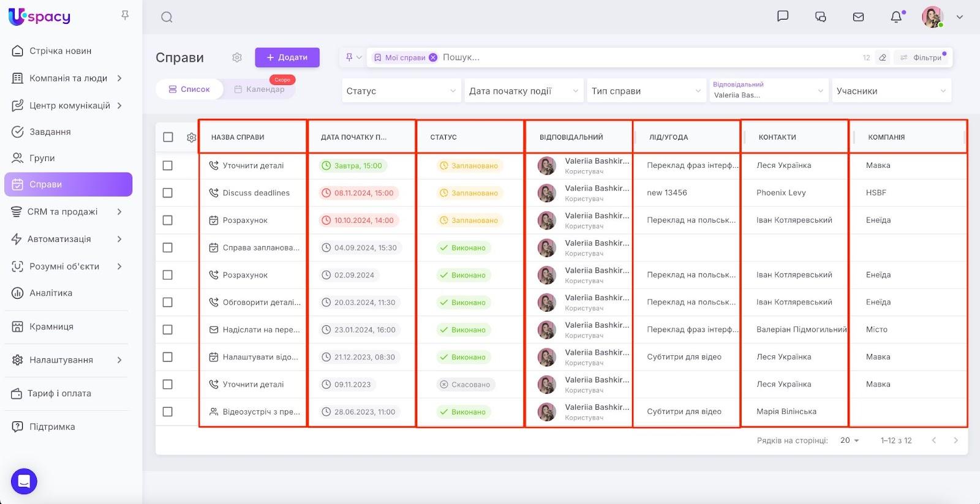980x504 pixels.
Task: Tick checkbox for 02.09.2024 Розрахунок row
Action: [168, 275]
